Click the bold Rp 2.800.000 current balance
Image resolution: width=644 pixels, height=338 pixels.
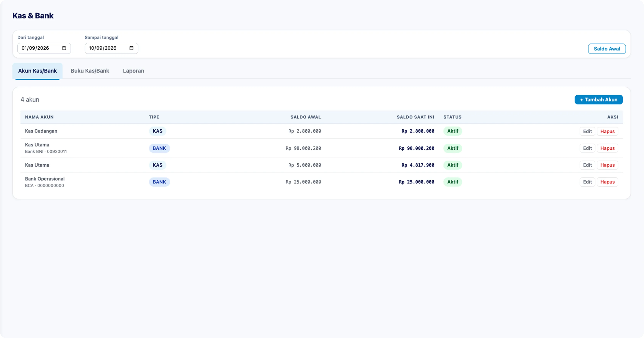tap(418, 131)
